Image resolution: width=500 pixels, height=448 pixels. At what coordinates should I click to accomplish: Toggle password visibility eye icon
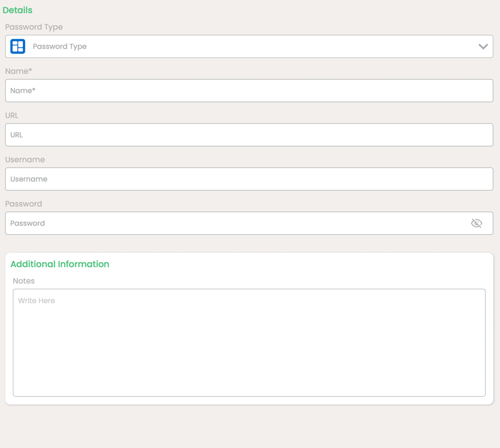coord(477,224)
